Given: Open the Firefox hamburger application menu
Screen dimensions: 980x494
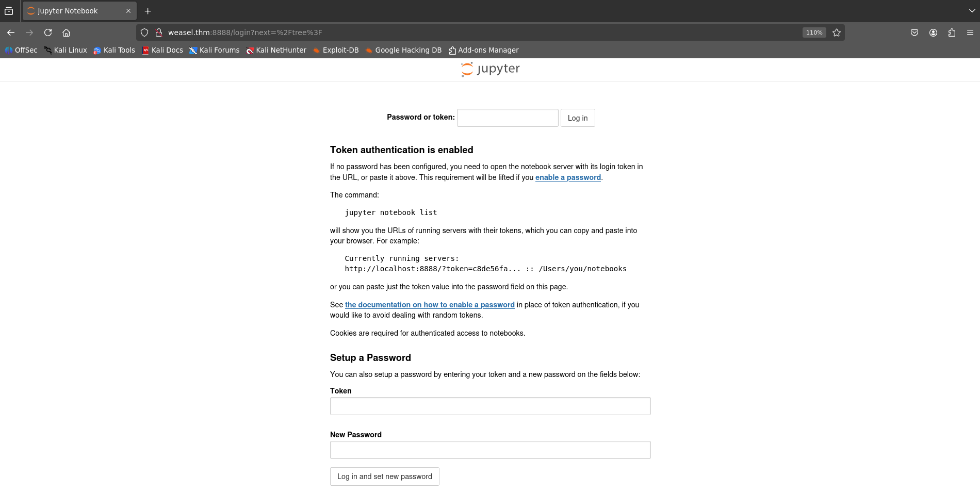Looking at the screenshot, I should point(970,32).
